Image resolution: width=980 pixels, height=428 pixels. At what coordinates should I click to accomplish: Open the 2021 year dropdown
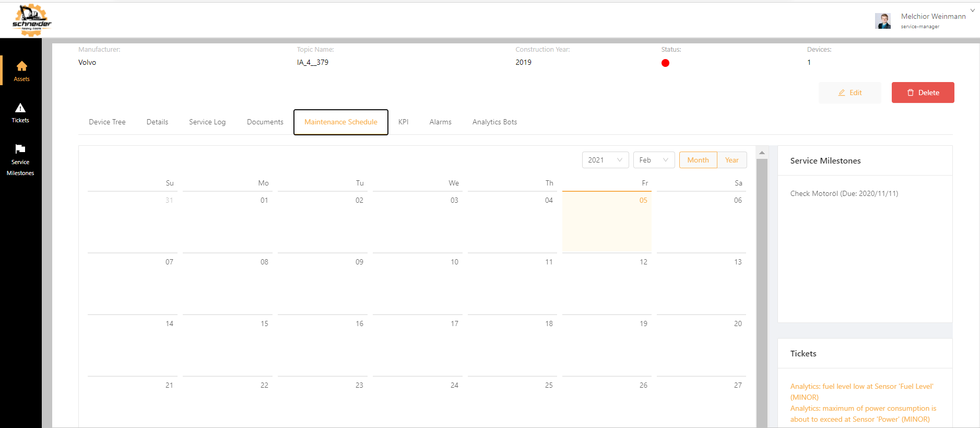pyautogui.click(x=605, y=160)
